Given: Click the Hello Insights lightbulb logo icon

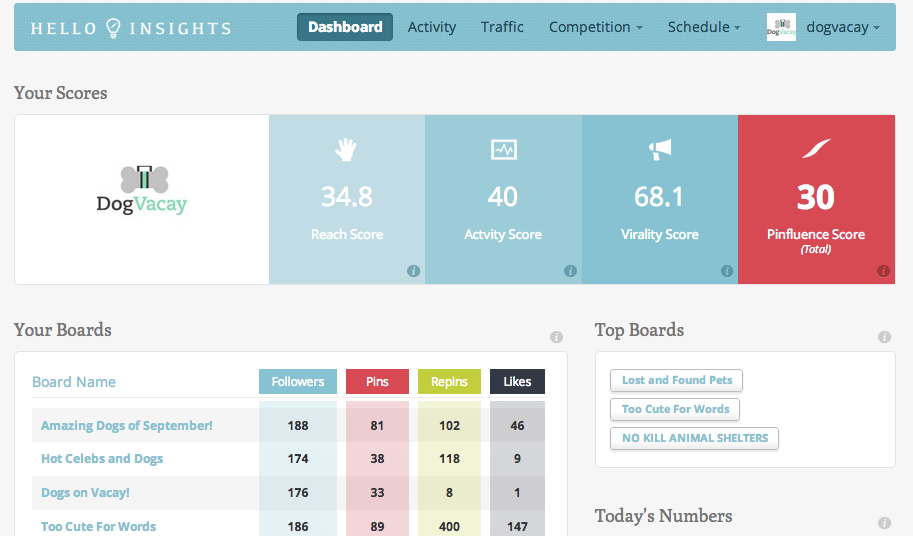Looking at the screenshot, I should coord(114,27).
